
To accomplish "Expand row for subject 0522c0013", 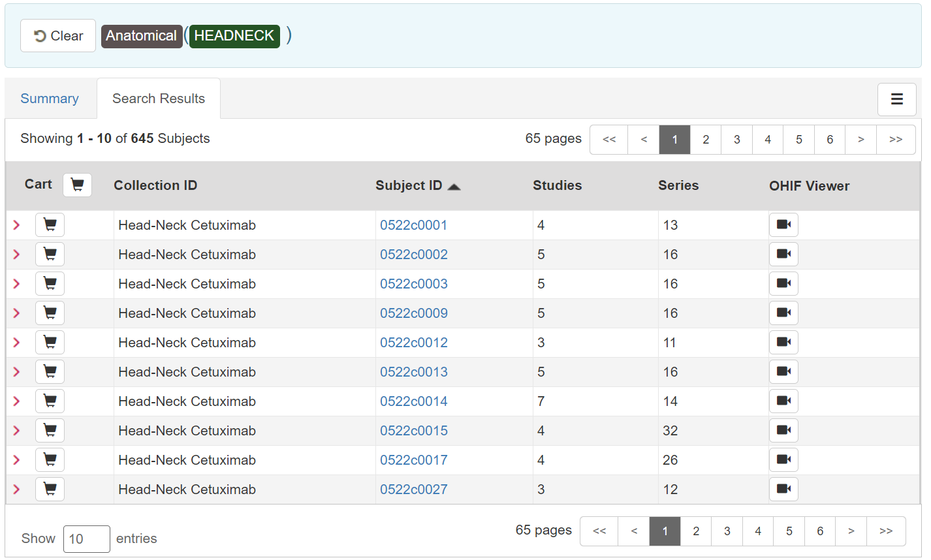I will pos(17,372).
